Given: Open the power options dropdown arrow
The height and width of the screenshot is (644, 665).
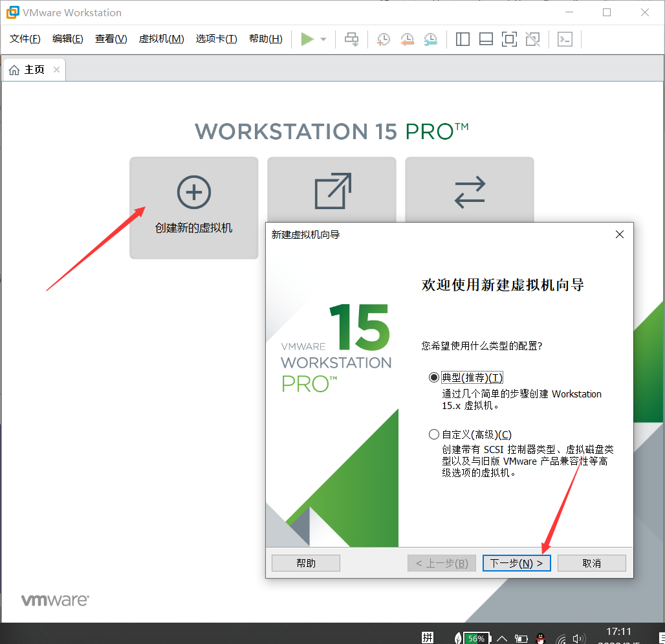Looking at the screenshot, I should point(323,39).
